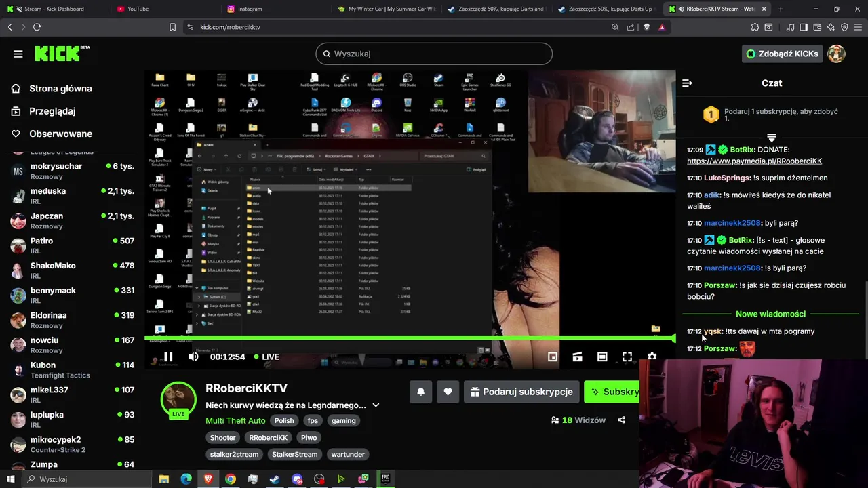Open the paymedia.pl donate link in chat

[754, 161]
